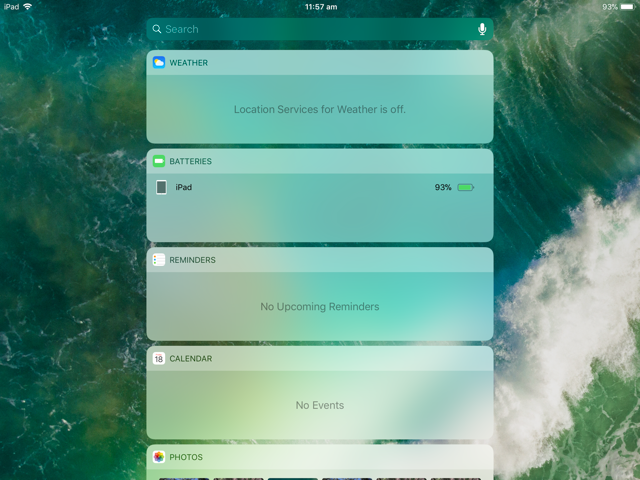Viewport: 640px width, 480px height.
Task: Tap the magnifying glass search icon
Action: (157, 29)
